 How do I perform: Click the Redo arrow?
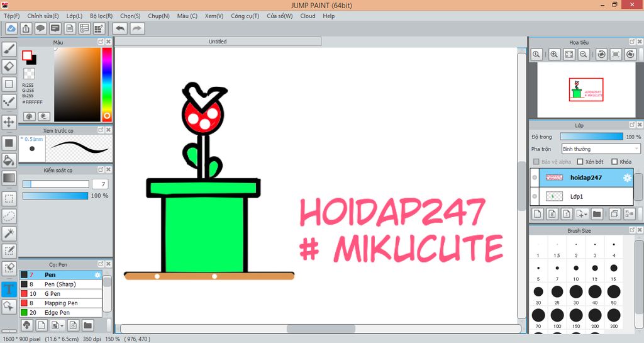(137, 28)
